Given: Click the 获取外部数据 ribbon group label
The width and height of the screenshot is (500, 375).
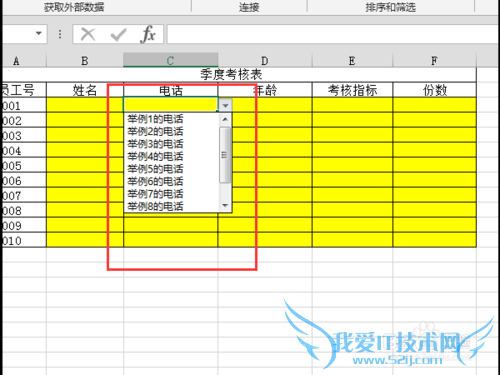Looking at the screenshot, I should [74, 7].
